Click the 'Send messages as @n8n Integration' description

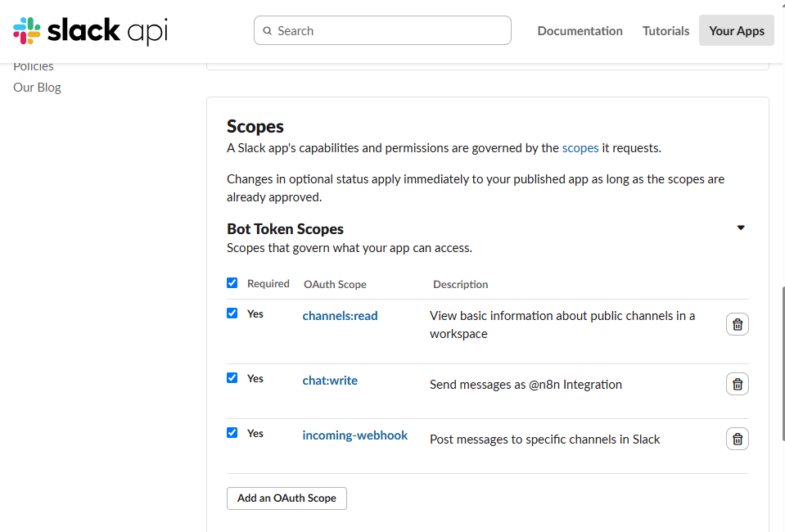(526, 385)
